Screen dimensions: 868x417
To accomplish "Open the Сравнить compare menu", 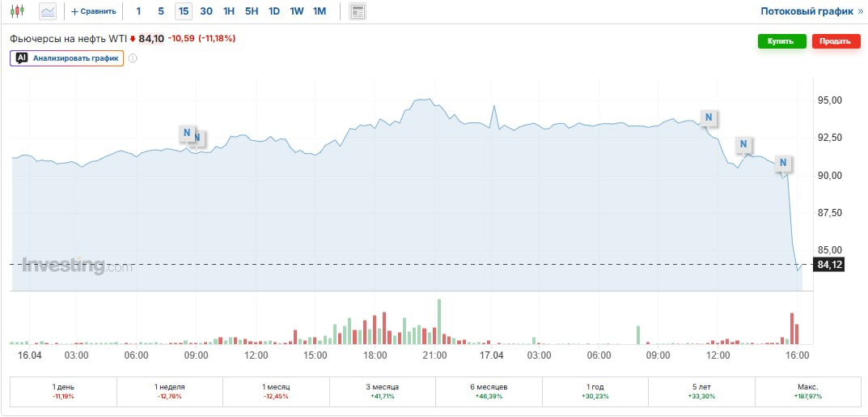I will coord(94,11).
